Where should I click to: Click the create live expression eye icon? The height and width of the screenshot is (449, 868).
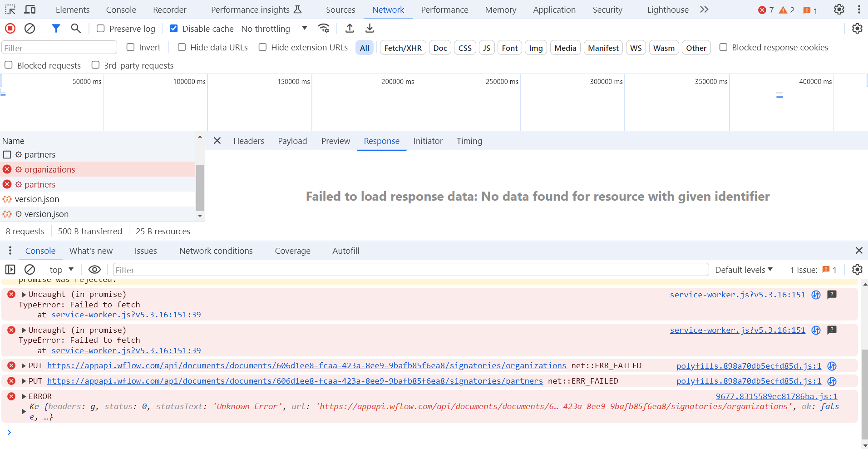coord(94,269)
